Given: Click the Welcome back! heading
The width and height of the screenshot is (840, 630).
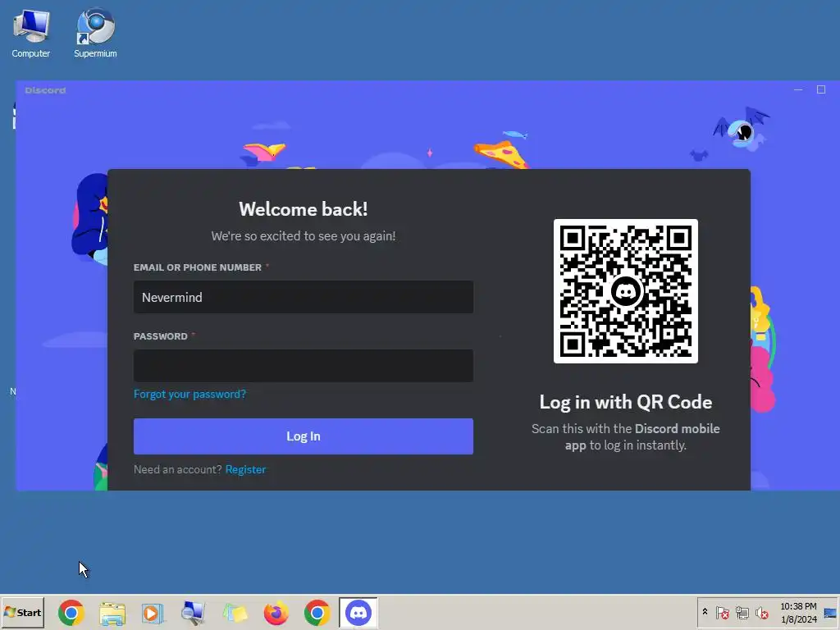Looking at the screenshot, I should pos(304,209).
